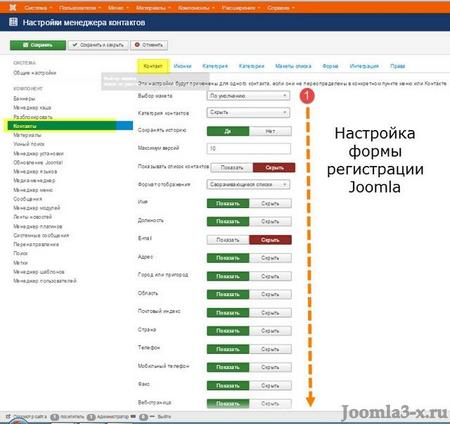Set Веб-страница to Скрыть
Viewport: 450px width, 424px height.
[270, 404]
